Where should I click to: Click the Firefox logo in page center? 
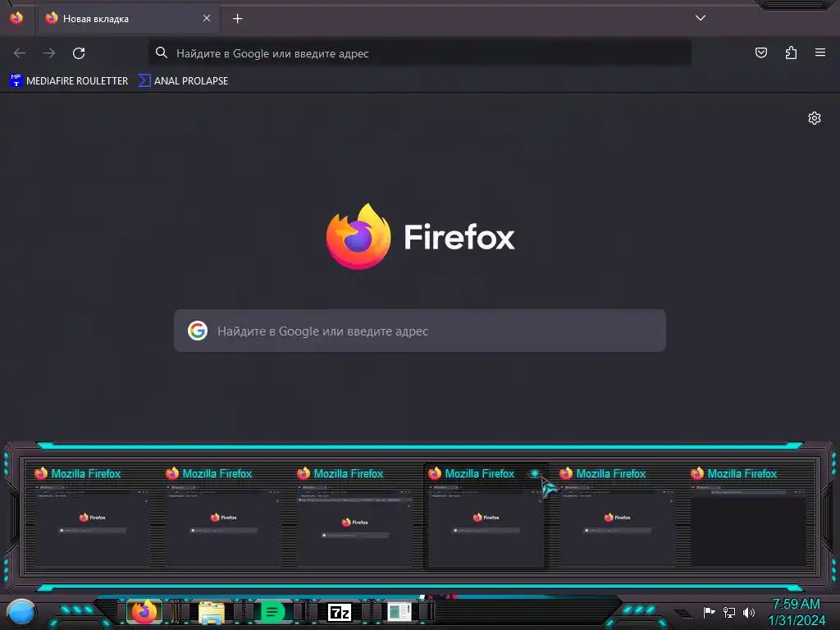pos(358,236)
